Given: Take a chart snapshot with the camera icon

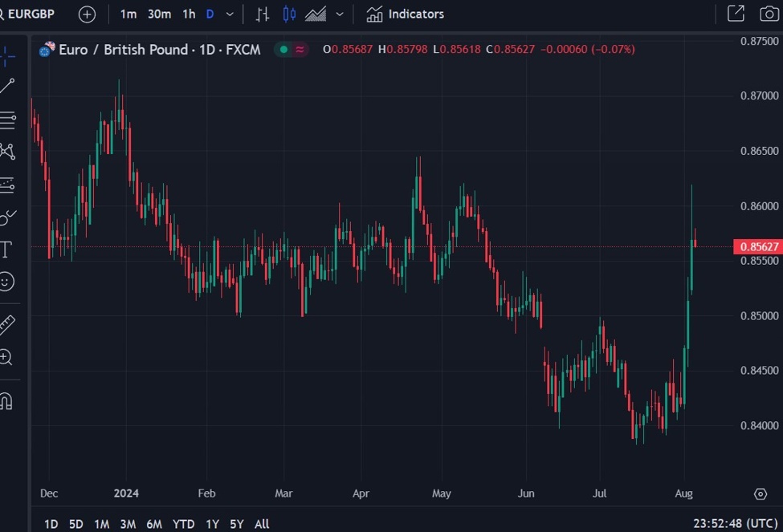Looking at the screenshot, I should 769,14.
